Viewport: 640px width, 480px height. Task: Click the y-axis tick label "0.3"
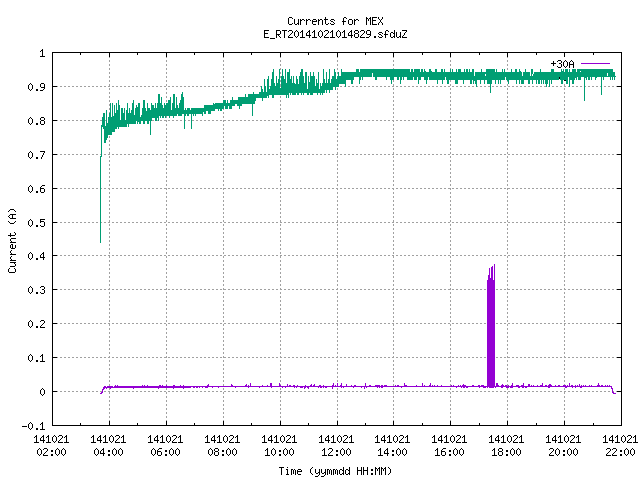pyautogui.click(x=36, y=290)
